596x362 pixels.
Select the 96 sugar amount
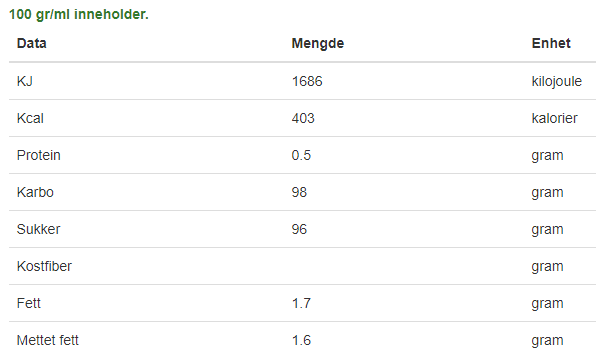click(299, 229)
